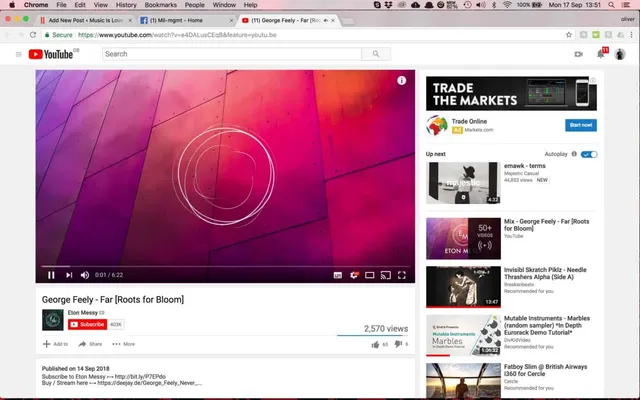640x400 pixels.
Task: Seek on the video progress bar
Action: pos(225,266)
